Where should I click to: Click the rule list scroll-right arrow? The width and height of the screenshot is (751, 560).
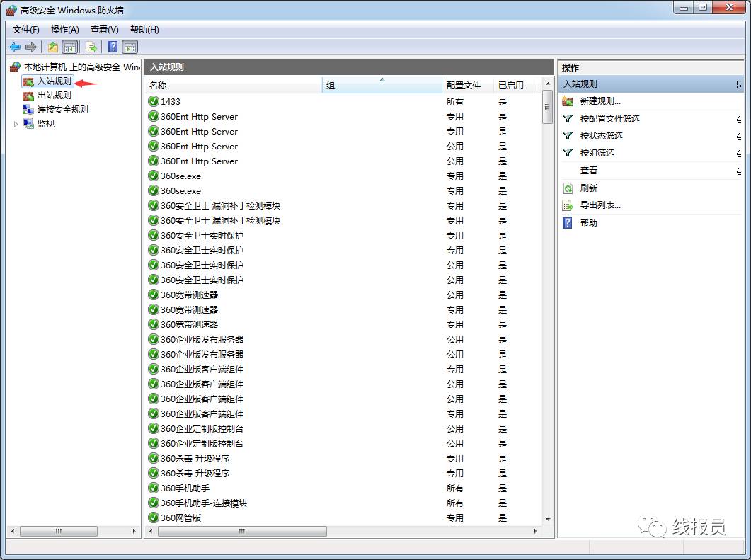(536, 531)
